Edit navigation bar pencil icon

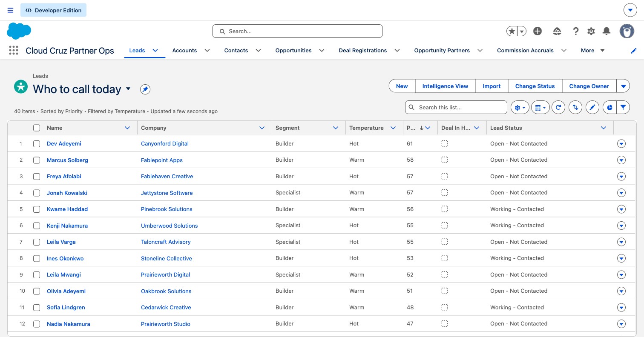click(x=634, y=51)
